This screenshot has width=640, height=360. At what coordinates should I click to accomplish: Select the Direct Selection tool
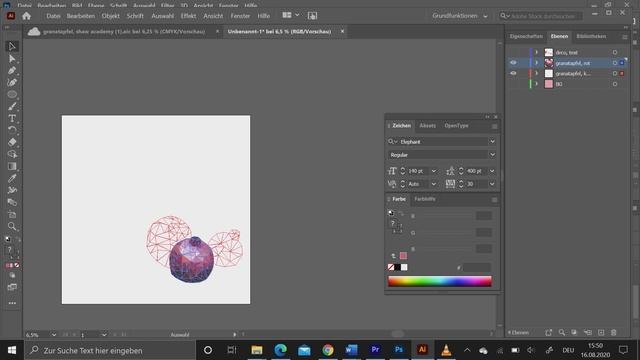point(12,59)
